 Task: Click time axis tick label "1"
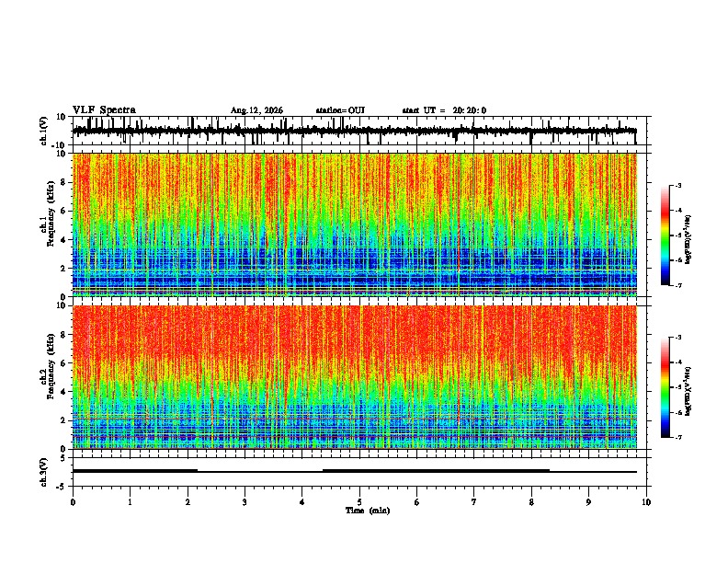[130, 502]
